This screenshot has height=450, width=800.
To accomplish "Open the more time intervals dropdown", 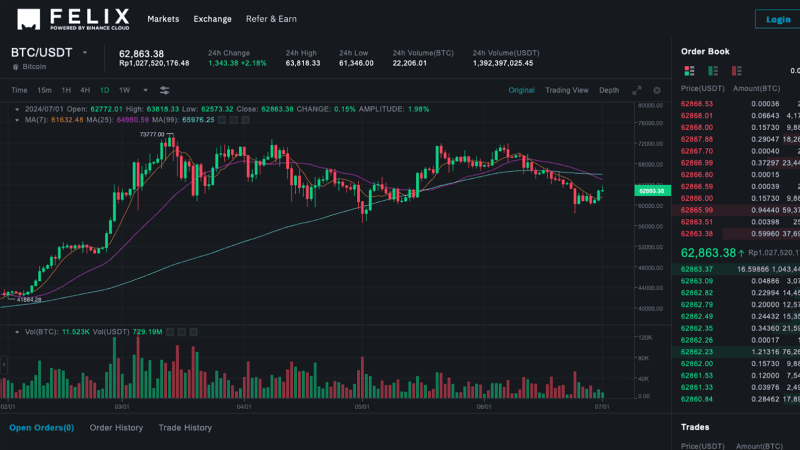I will point(145,90).
